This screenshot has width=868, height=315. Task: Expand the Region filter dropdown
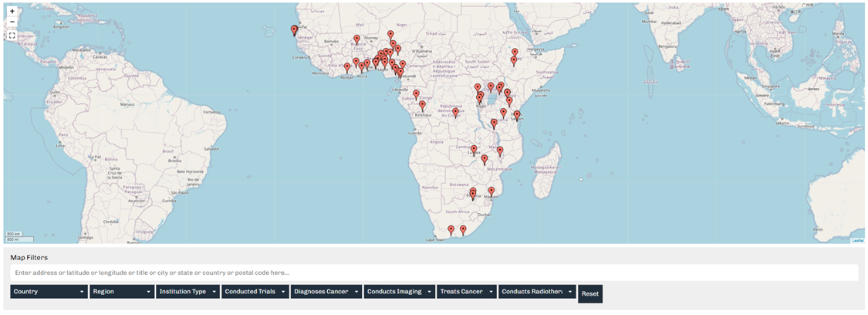click(x=122, y=292)
